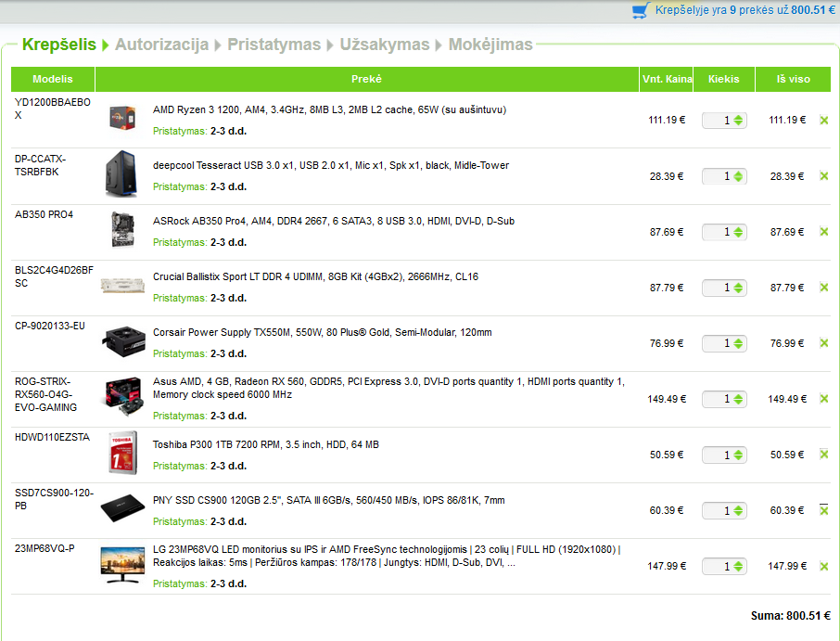Select model code AB350 PRO4

pos(44,215)
